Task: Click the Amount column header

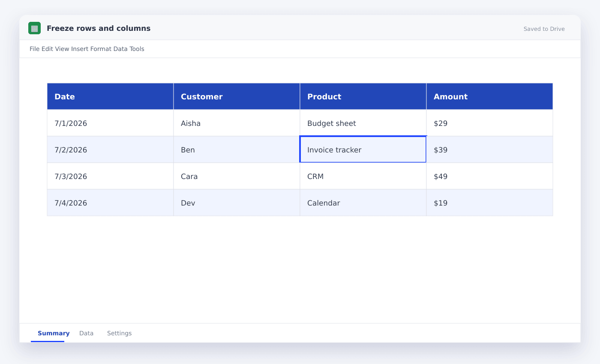Action: point(489,96)
